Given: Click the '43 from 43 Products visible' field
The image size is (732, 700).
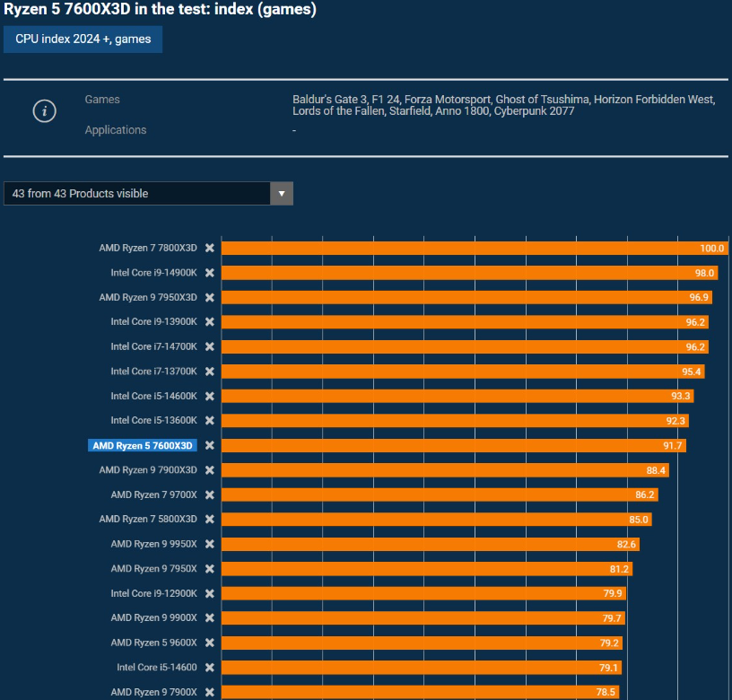Looking at the screenshot, I should [x=148, y=193].
